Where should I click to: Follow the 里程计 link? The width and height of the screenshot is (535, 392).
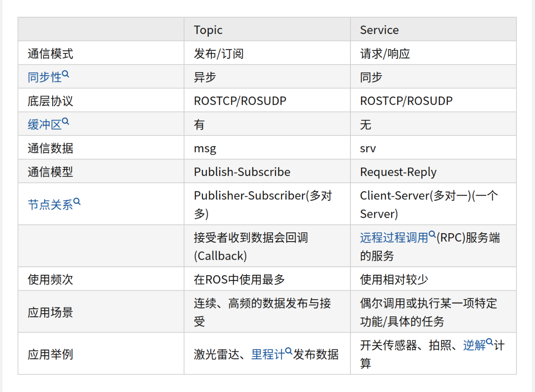point(268,354)
